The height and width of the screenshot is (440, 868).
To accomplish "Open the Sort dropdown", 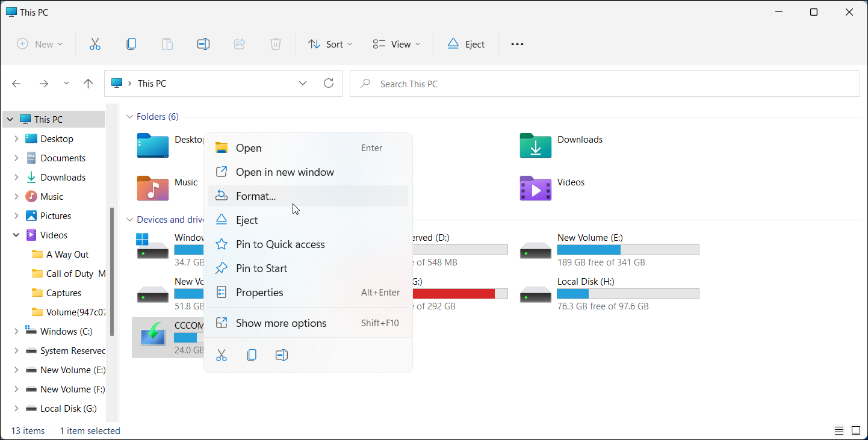I will (x=329, y=43).
